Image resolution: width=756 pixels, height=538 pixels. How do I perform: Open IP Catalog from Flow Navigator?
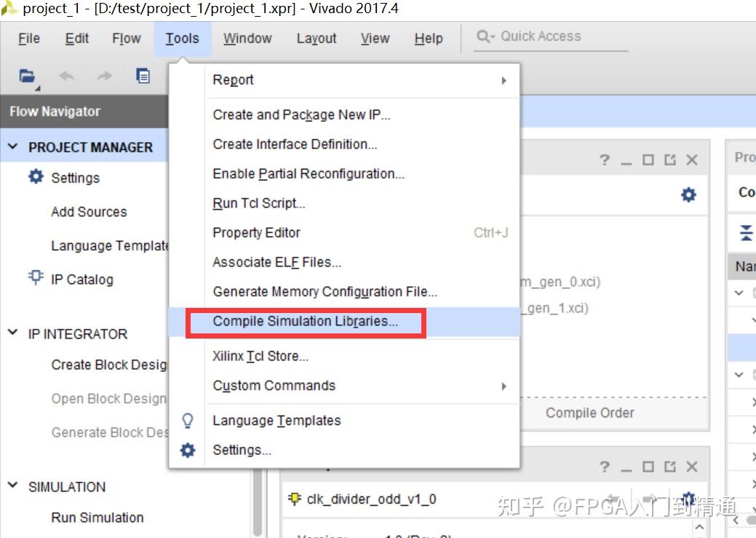click(82, 280)
